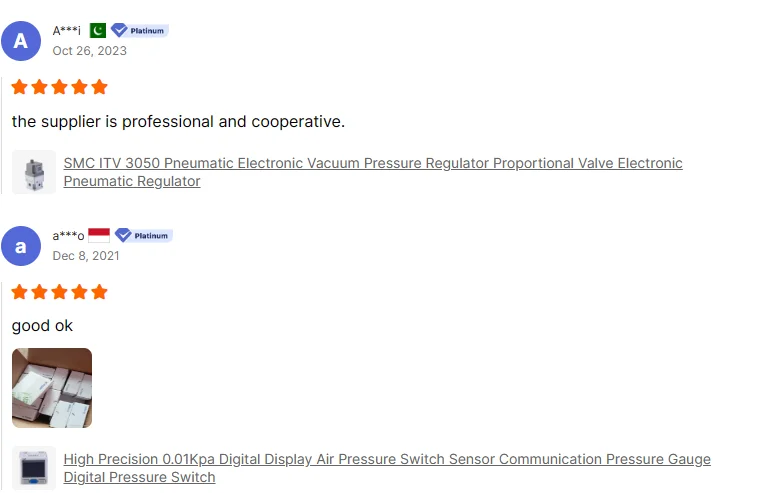Click the five-star rating on the first review
769x493 pixels.
(x=59, y=87)
